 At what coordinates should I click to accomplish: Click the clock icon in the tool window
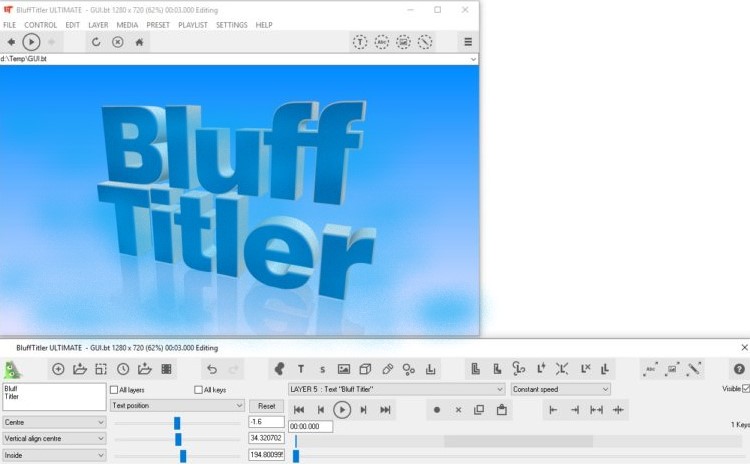[123, 369]
